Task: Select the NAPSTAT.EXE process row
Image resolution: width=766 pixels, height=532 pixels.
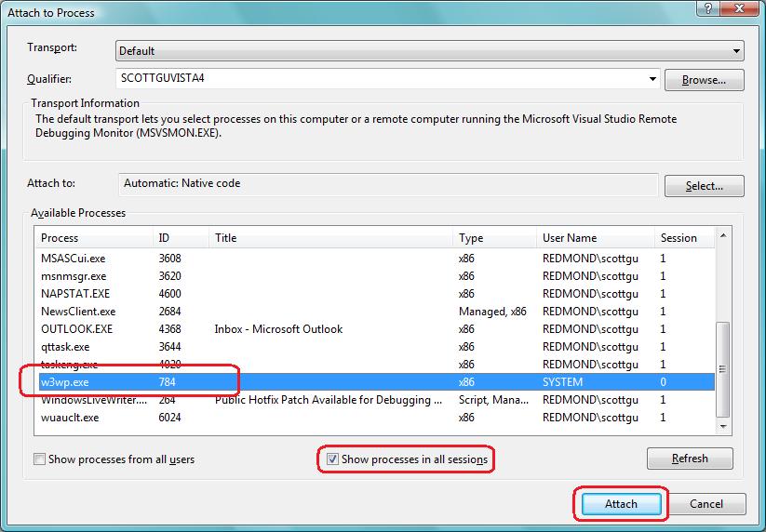Action: click(375, 294)
